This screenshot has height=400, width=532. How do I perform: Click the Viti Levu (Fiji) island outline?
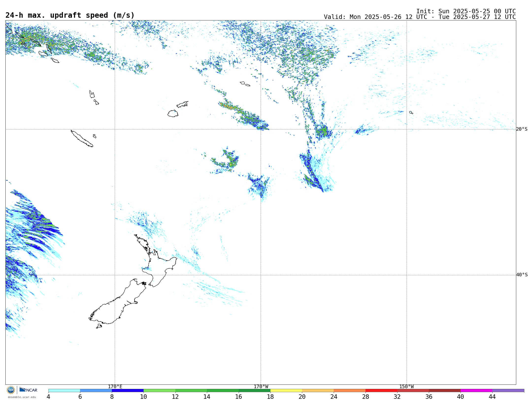(x=173, y=113)
